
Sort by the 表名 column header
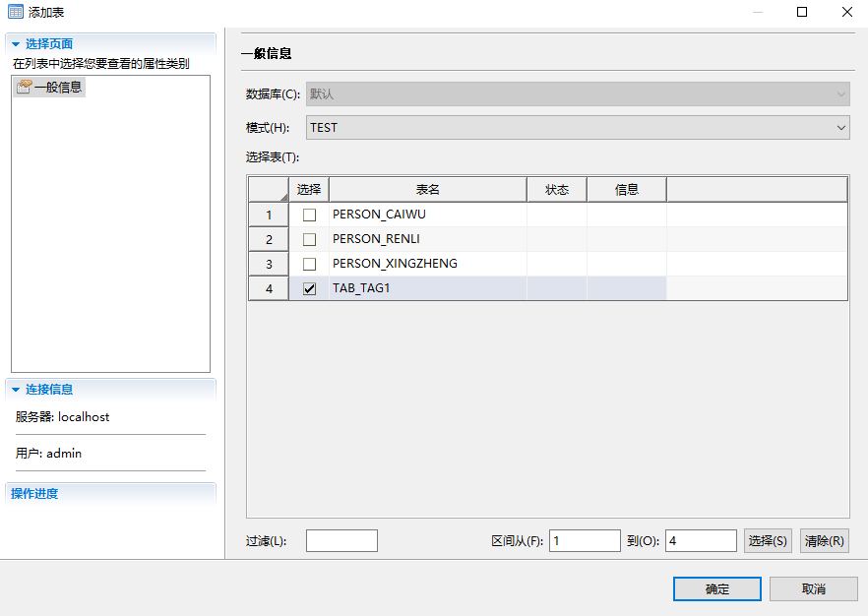coord(427,190)
